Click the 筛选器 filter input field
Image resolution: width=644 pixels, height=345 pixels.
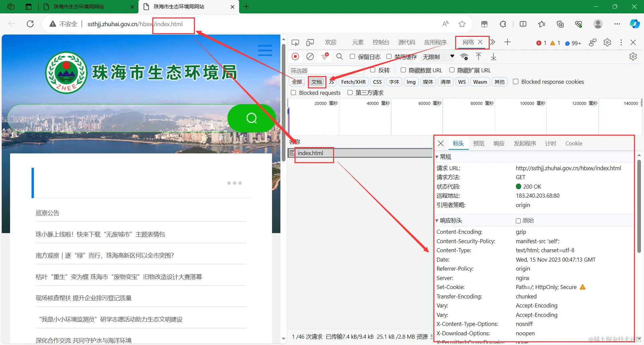326,70
